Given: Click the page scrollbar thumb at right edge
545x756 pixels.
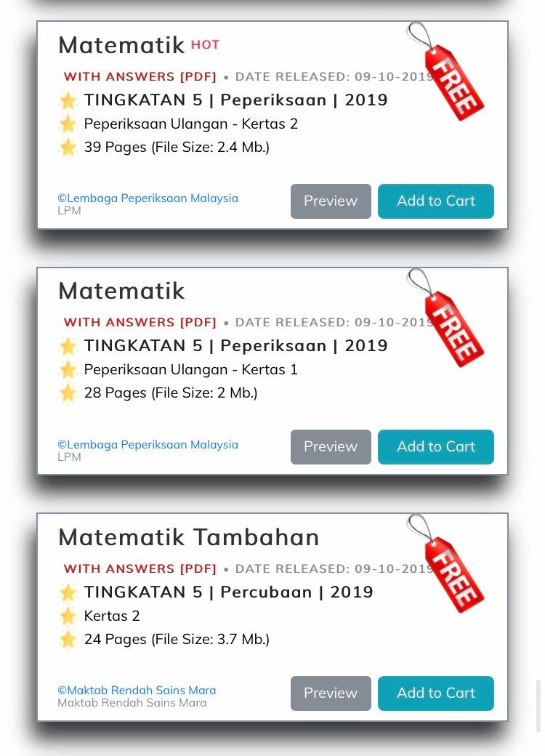Looking at the screenshot, I should coord(538,706).
